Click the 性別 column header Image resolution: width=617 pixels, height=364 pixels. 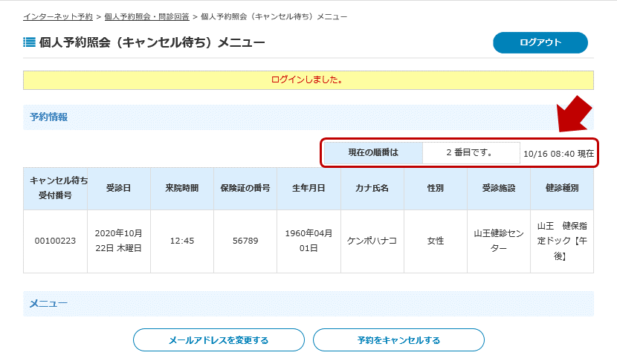pos(435,188)
